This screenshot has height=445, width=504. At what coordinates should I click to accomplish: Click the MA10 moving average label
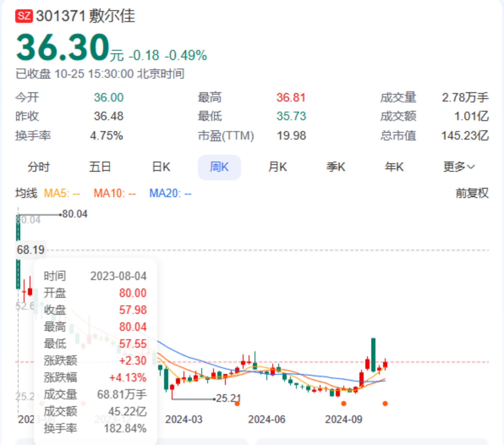(x=115, y=193)
